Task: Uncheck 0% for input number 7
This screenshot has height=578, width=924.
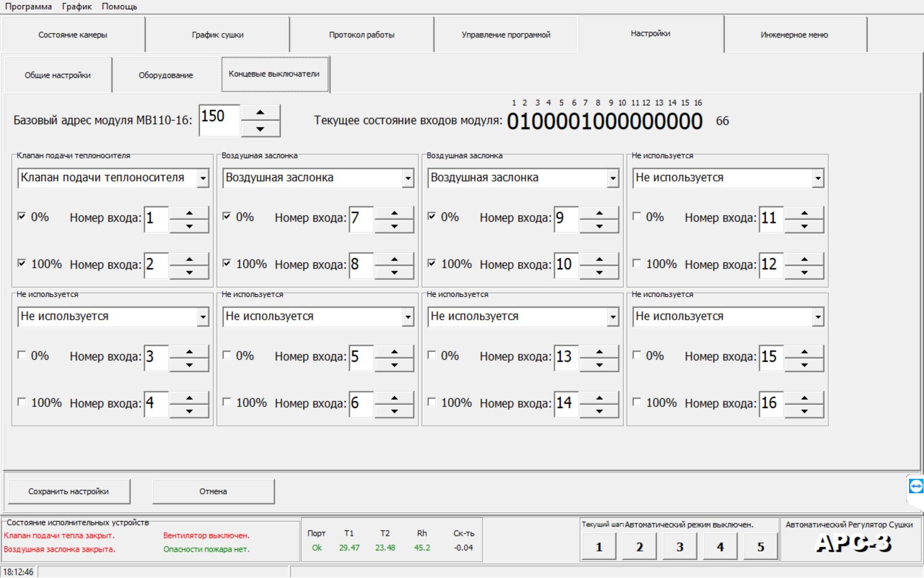Action: (227, 216)
